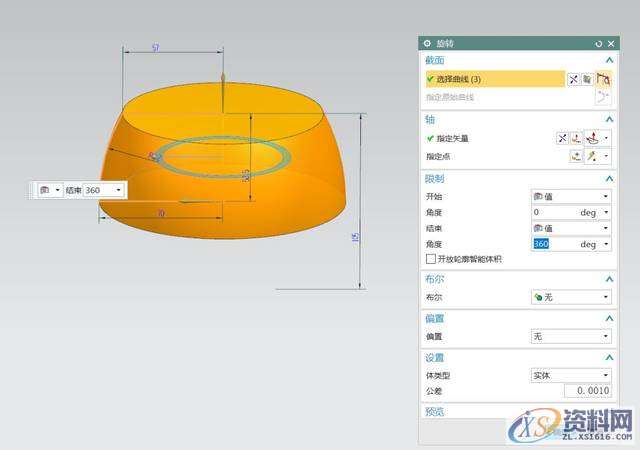640x450 pixels.
Task: Open the 开始 limit type dropdown
Action: click(x=570, y=196)
